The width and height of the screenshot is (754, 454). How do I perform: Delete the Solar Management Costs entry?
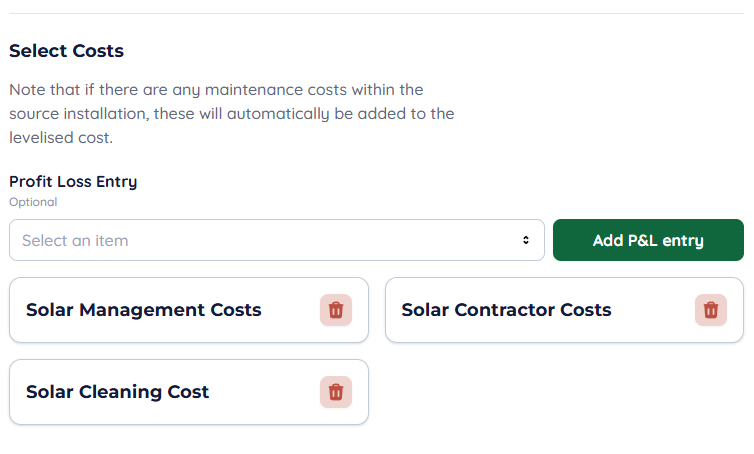pos(336,310)
